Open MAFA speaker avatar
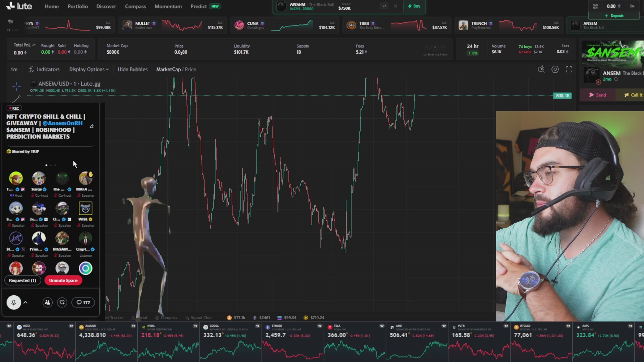This screenshot has width=644, height=362. click(86, 178)
